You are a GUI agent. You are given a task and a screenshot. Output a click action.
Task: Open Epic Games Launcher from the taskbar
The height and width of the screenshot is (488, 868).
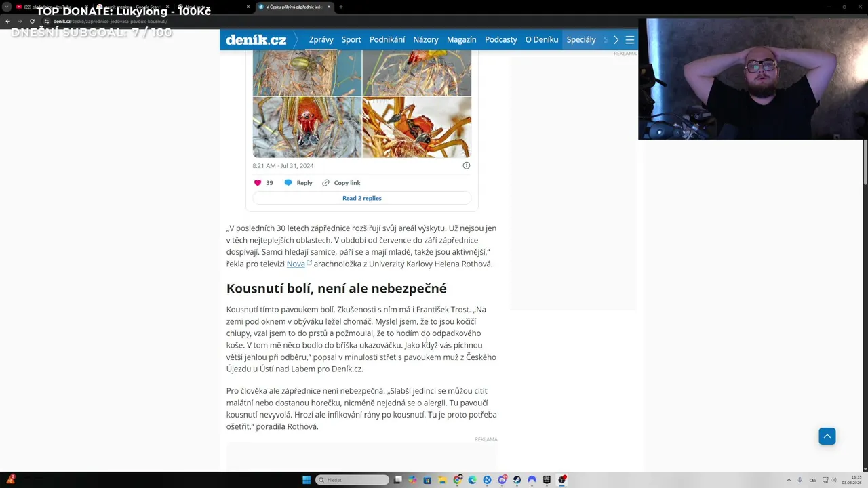(547, 480)
